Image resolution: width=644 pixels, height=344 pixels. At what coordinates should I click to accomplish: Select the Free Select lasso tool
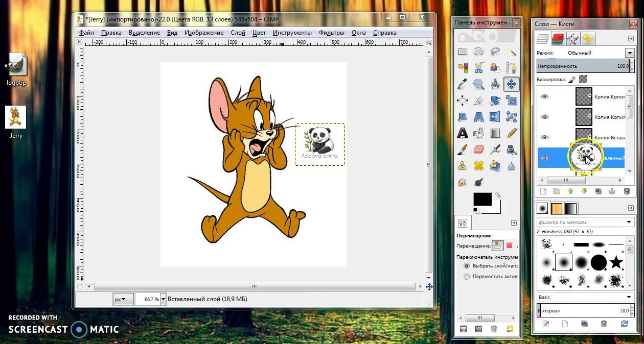(495, 51)
